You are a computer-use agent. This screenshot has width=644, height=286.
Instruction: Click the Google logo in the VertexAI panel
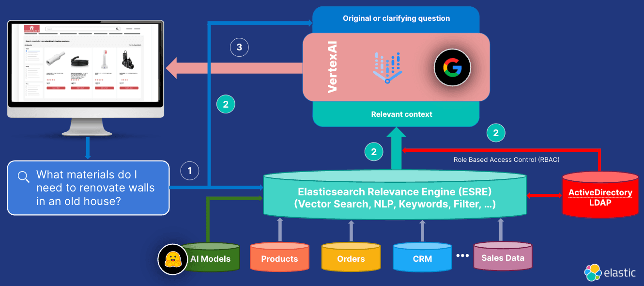click(452, 67)
